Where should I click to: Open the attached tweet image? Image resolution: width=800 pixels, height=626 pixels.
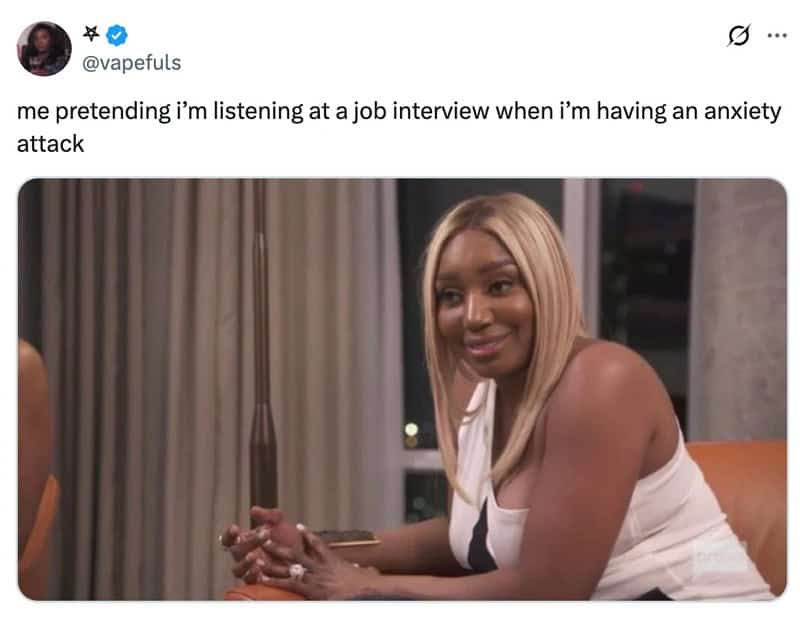[x=402, y=389]
